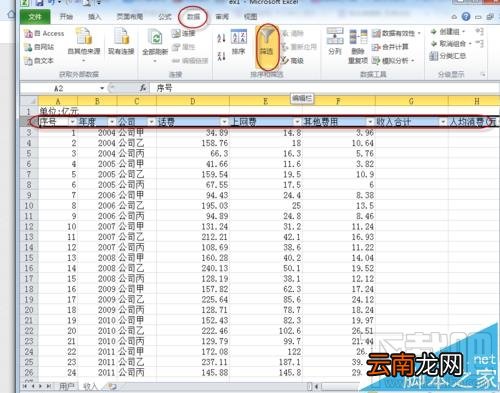Click the insert new worksheet tab icon
The width and height of the screenshot is (500, 393).
tap(112, 387)
